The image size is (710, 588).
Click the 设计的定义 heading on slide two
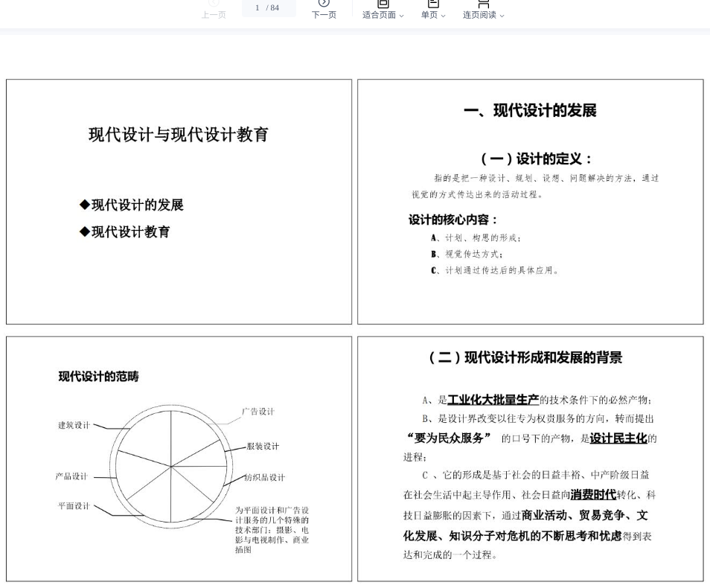tap(536, 159)
